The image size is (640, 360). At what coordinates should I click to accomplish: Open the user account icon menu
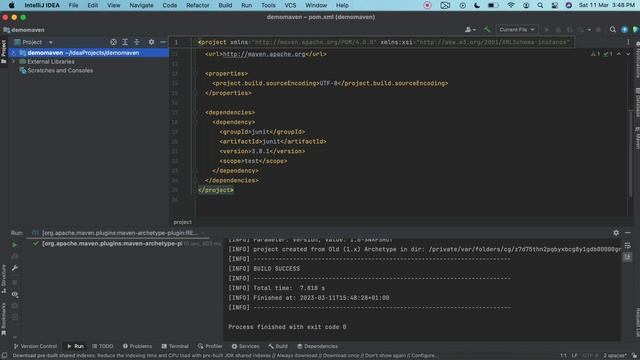pyautogui.click(x=470, y=29)
